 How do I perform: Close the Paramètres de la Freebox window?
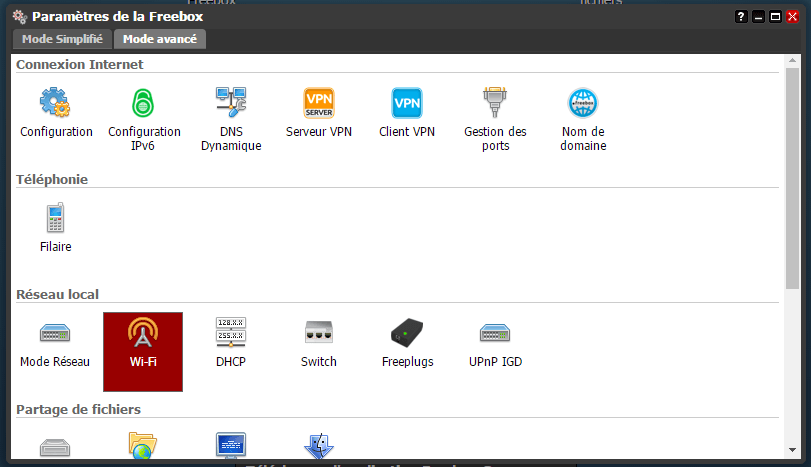(792, 17)
